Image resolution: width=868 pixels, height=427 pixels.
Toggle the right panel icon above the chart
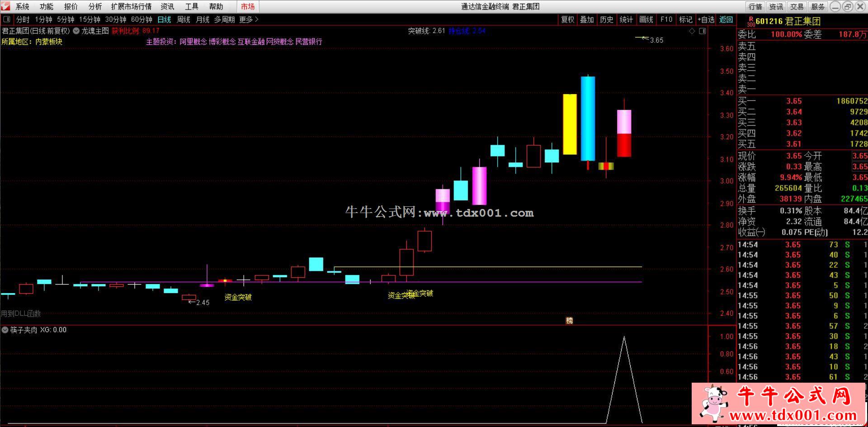tap(702, 31)
